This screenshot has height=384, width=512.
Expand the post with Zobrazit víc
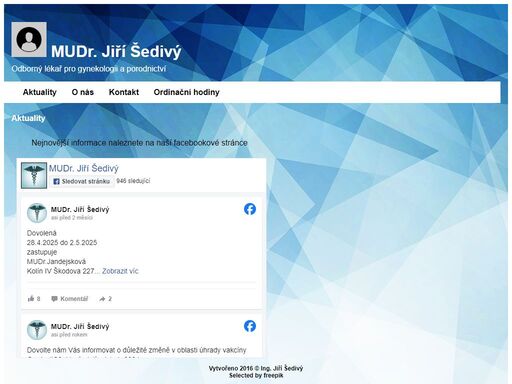[120, 271]
